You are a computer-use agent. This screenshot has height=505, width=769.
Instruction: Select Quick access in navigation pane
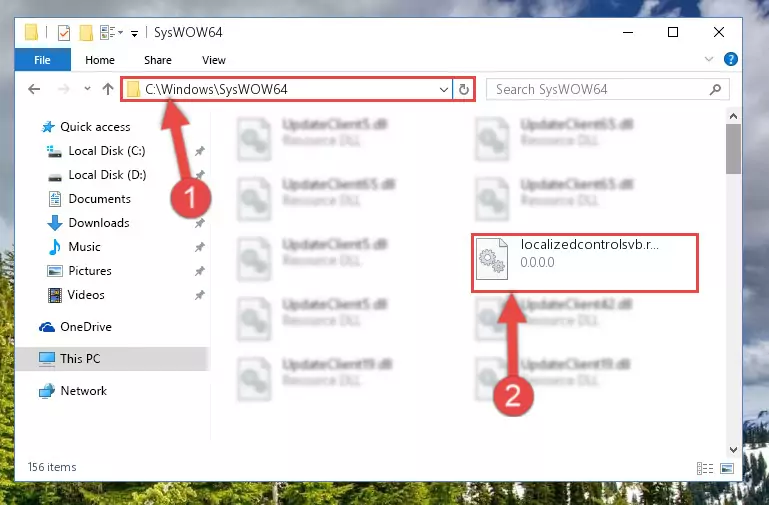coord(95,126)
